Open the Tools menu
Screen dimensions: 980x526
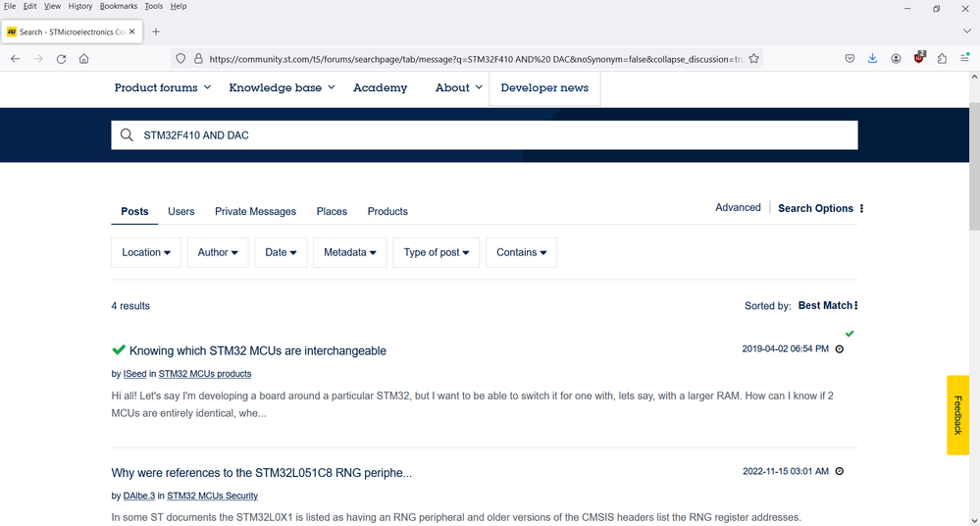[x=154, y=6]
